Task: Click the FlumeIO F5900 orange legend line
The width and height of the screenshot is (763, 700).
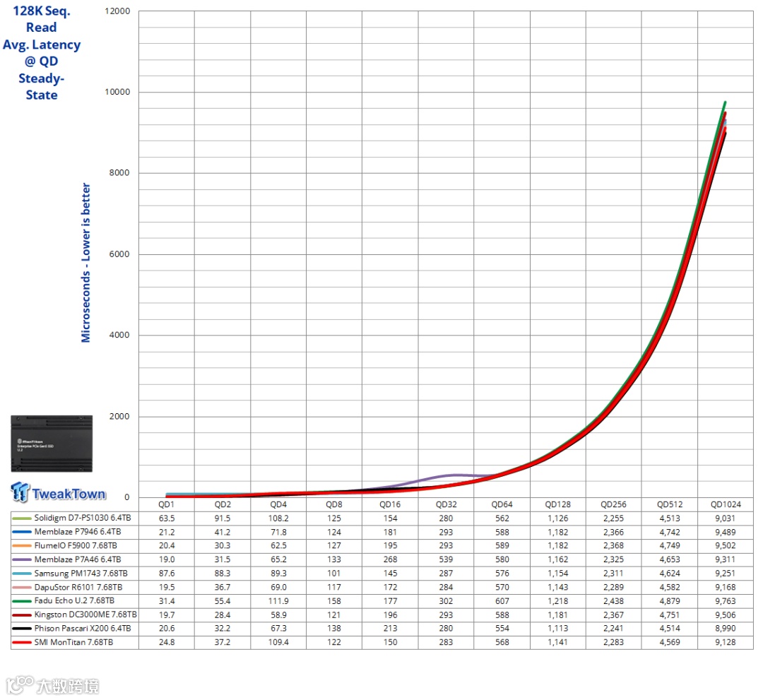Action: coord(22,546)
